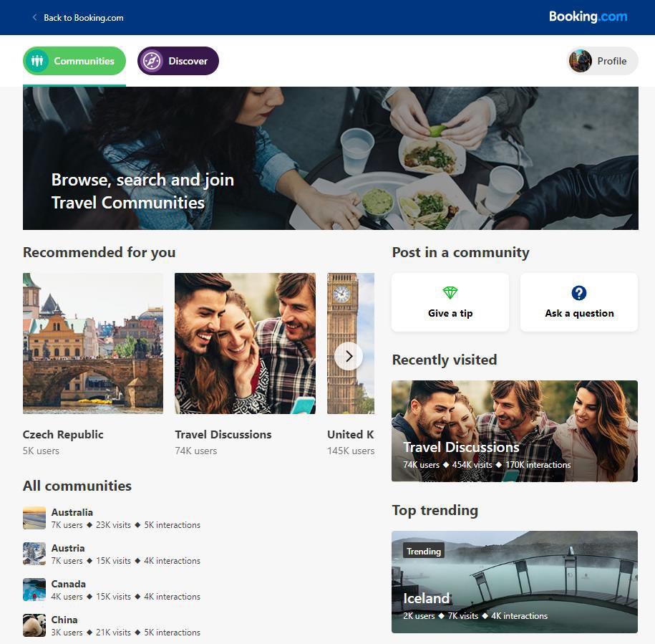Open the recently visited Travel Discussions card
655x644 pixels.
coord(515,431)
